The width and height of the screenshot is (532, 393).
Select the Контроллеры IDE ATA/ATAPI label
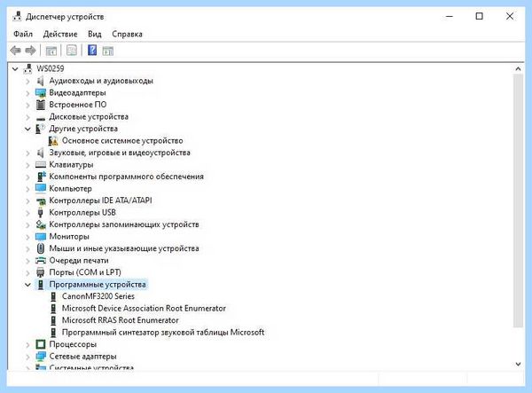(x=100, y=200)
